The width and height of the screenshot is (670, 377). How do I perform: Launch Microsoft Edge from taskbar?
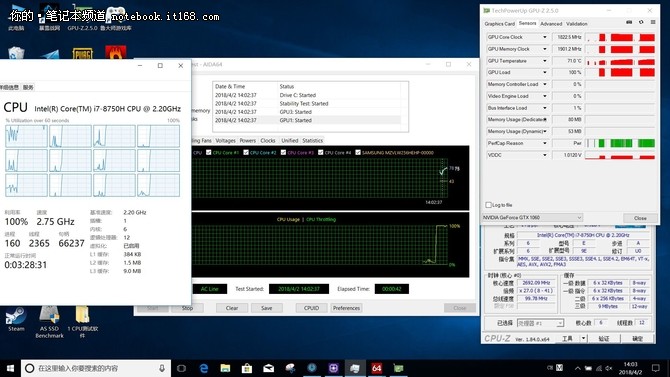click(x=204, y=368)
